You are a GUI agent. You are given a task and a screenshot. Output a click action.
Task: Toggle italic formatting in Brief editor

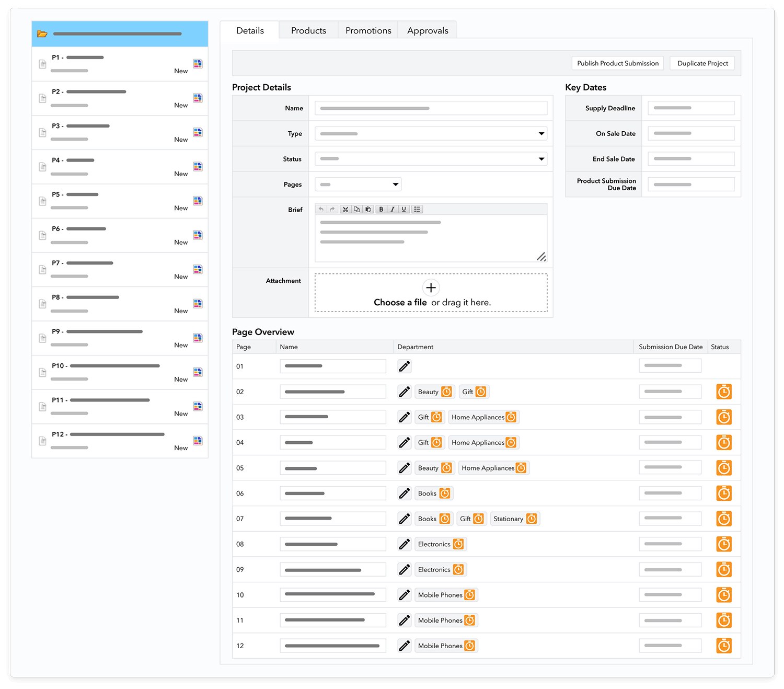point(392,209)
